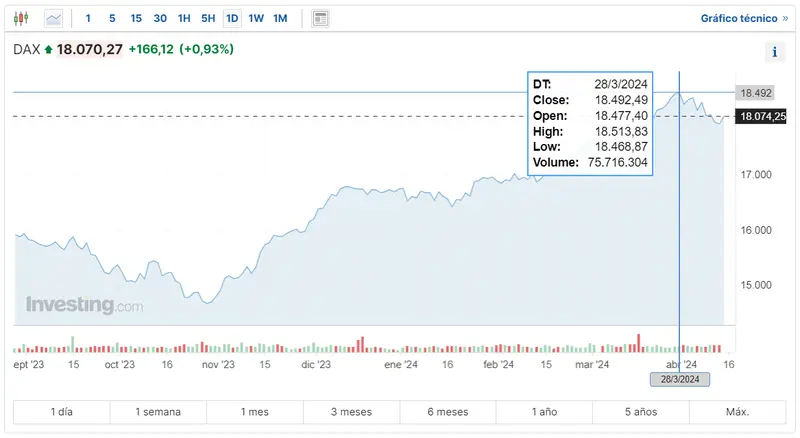800x438 pixels.
Task: Select the 'Máx.' range button
Action: [x=738, y=412]
